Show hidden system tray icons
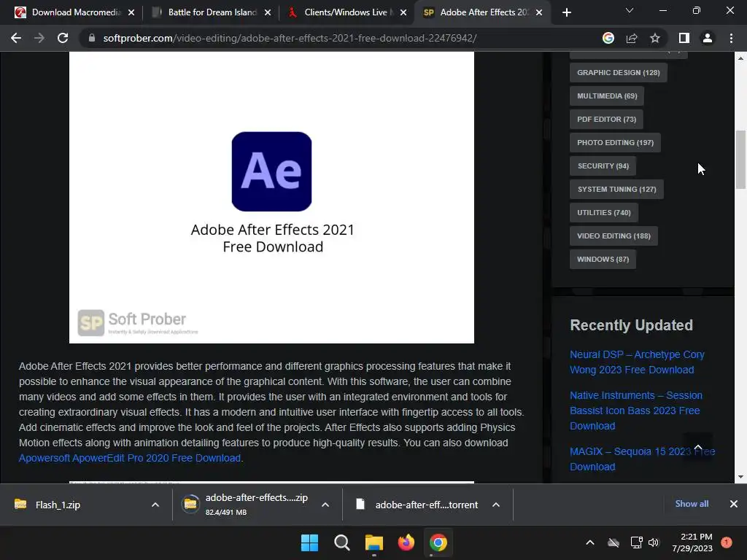Image resolution: width=747 pixels, height=560 pixels. click(x=589, y=542)
